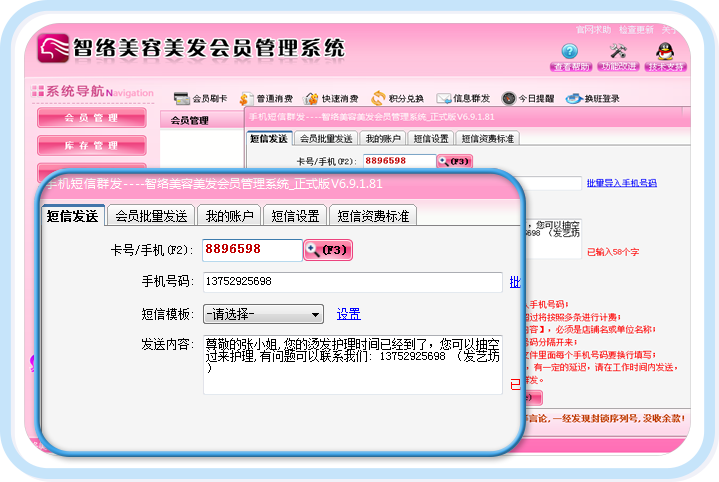The image size is (719, 482).
Task: Select 我的账户 tab in the small background window
Action: pyautogui.click(x=383, y=139)
